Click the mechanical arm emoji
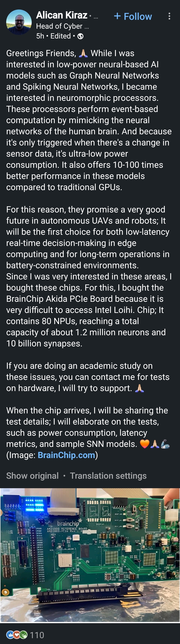 [x=165, y=444]
